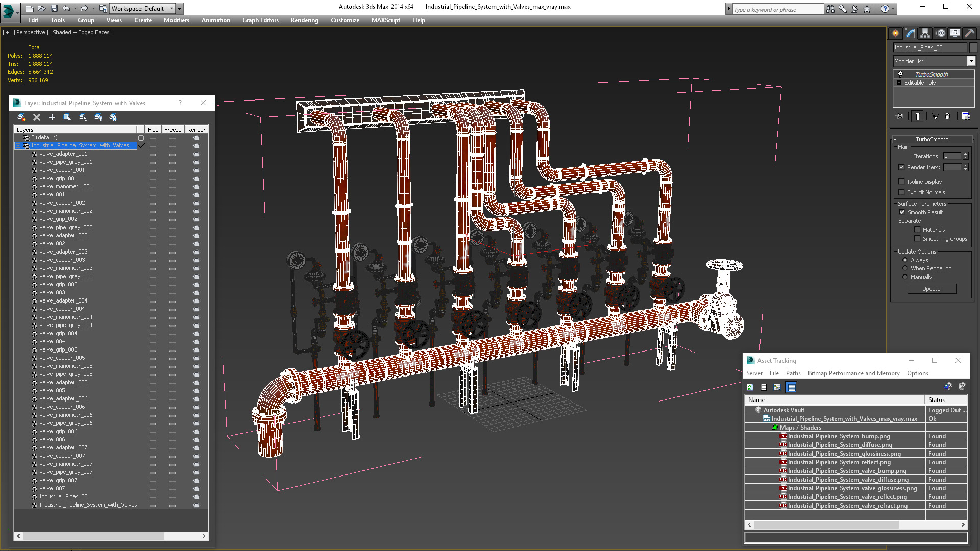
Task: Open the Modify command panel tab
Action: [x=911, y=33]
